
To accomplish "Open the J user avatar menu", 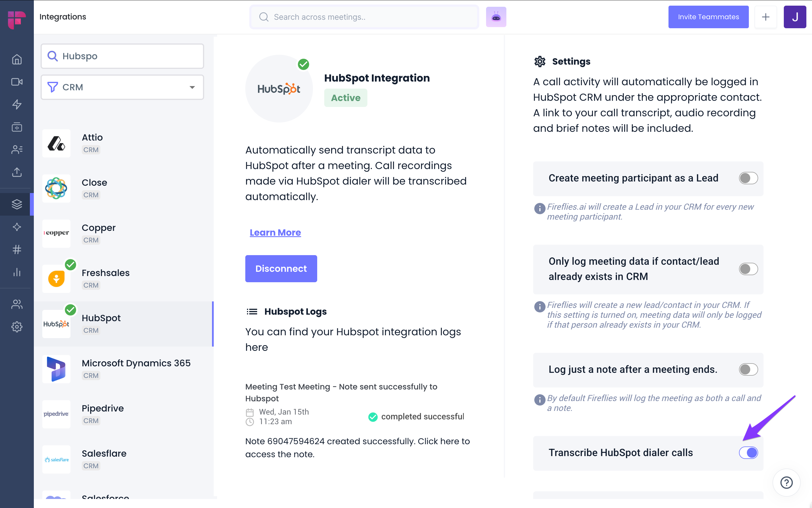I will click(795, 17).
